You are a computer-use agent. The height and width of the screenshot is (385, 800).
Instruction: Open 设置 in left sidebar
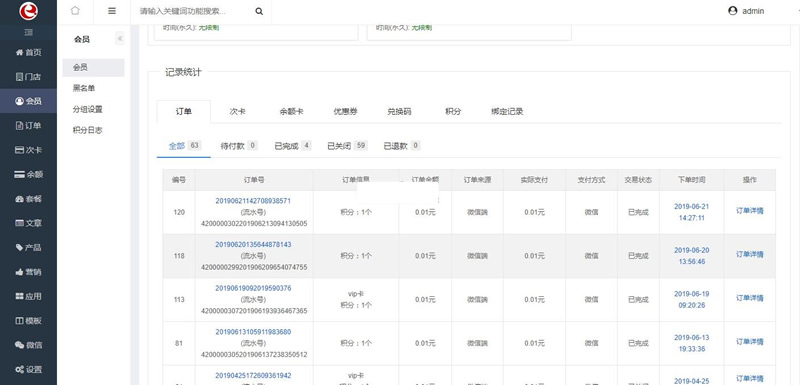tap(28, 370)
